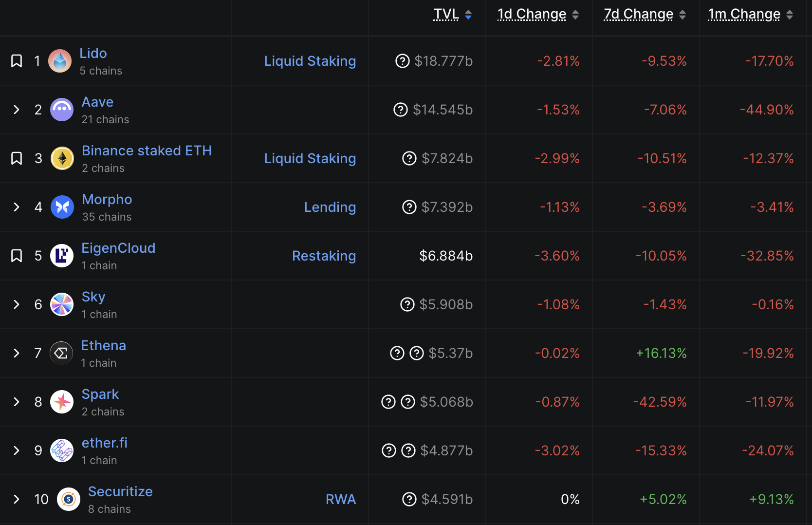Click the Morpho logo icon
The height and width of the screenshot is (525, 812).
tap(62, 207)
